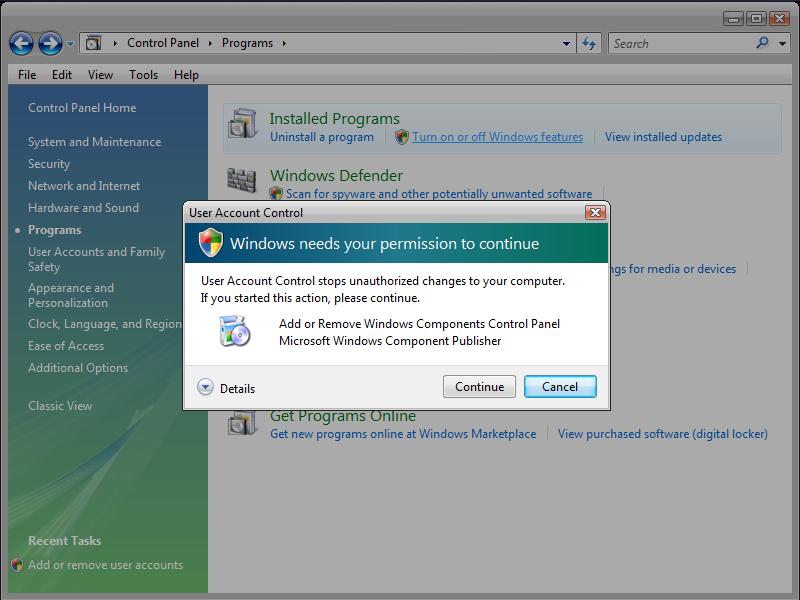Image resolution: width=800 pixels, height=600 pixels.
Task: Click Continue in User Account Control dialog
Action: coord(480,387)
